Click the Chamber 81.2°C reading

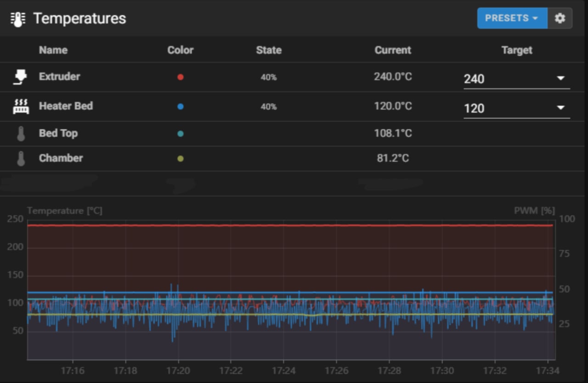pos(393,158)
